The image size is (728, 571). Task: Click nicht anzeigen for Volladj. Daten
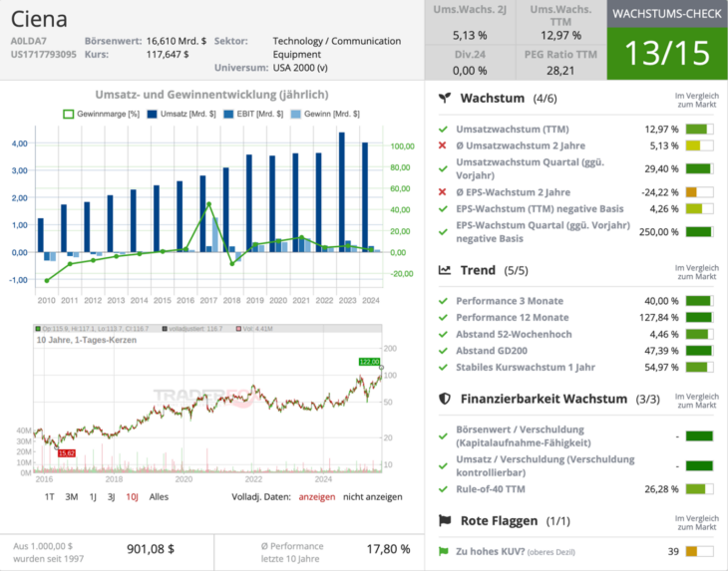[x=373, y=497]
